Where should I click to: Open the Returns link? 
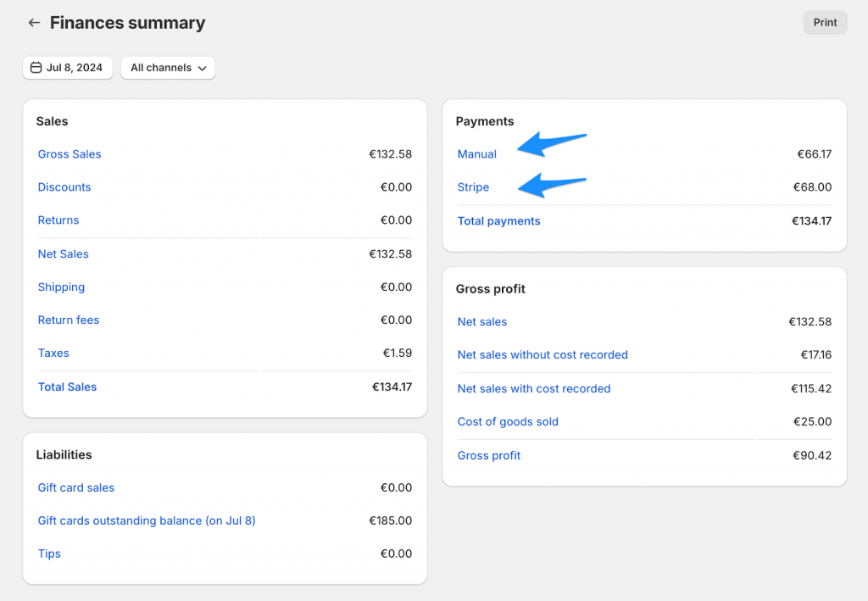click(58, 220)
